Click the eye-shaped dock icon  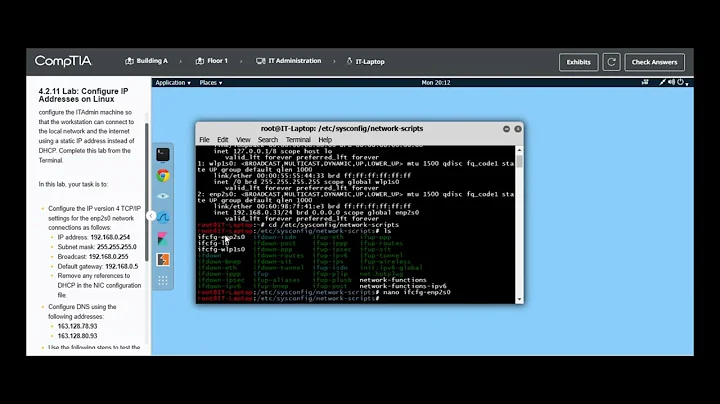(x=163, y=196)
